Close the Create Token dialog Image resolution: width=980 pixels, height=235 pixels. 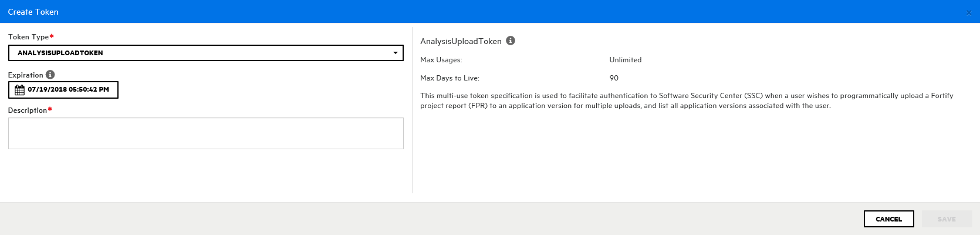(x=968, y=12)
